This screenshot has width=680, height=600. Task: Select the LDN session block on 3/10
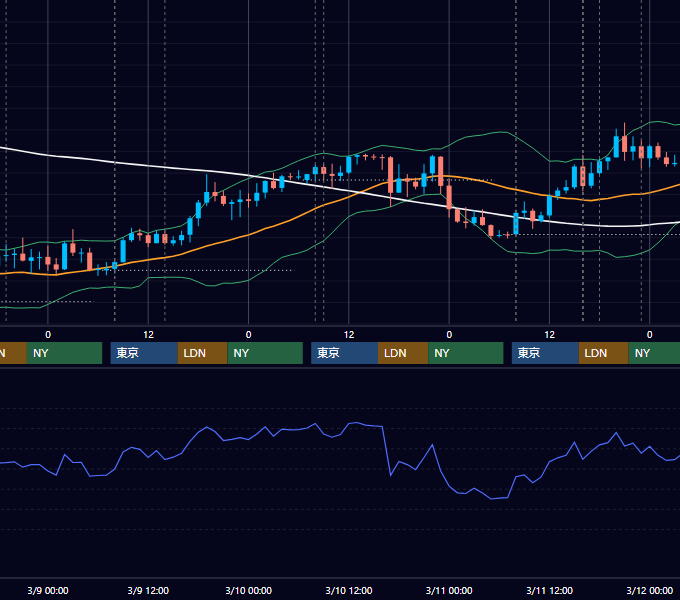coord(403,353)
